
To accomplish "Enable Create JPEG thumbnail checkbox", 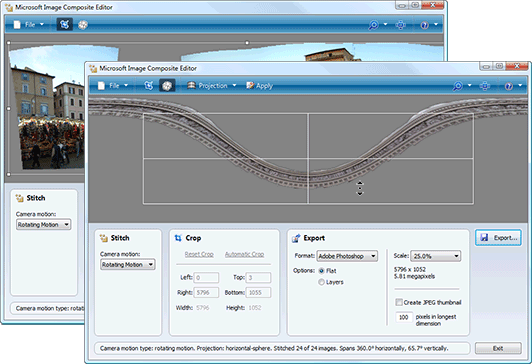I will [x=399, y=302].
